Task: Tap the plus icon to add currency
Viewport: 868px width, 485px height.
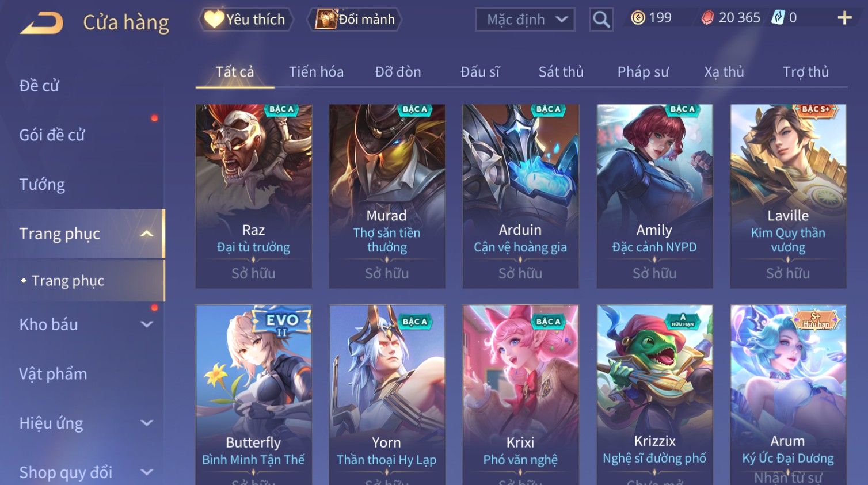Action: (844, 18)
